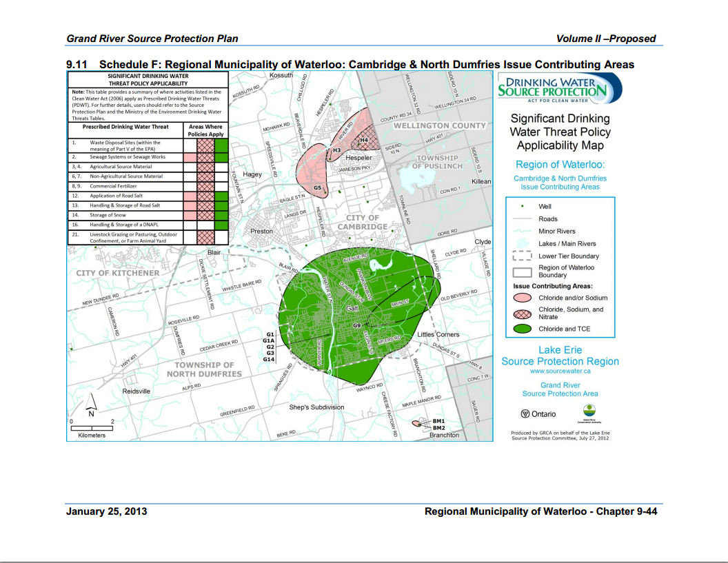The width and height of the screenshot is (728, 563).
Task: Click the 'Blair' place name
Action: tap(214, 252)
